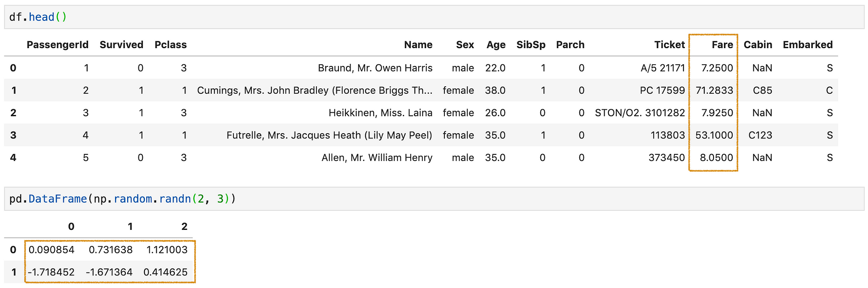Screen dimensions: 868x288
Task: Select the Embarked column header
Action: 808,45
